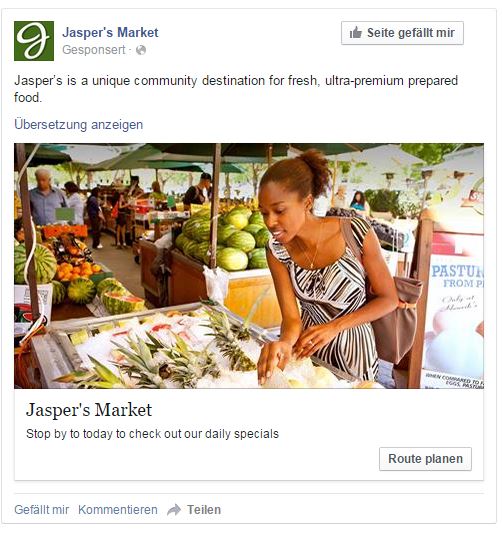Share the post via Teilen
This screenshot has height=533, width=502.
click(204, 510)
